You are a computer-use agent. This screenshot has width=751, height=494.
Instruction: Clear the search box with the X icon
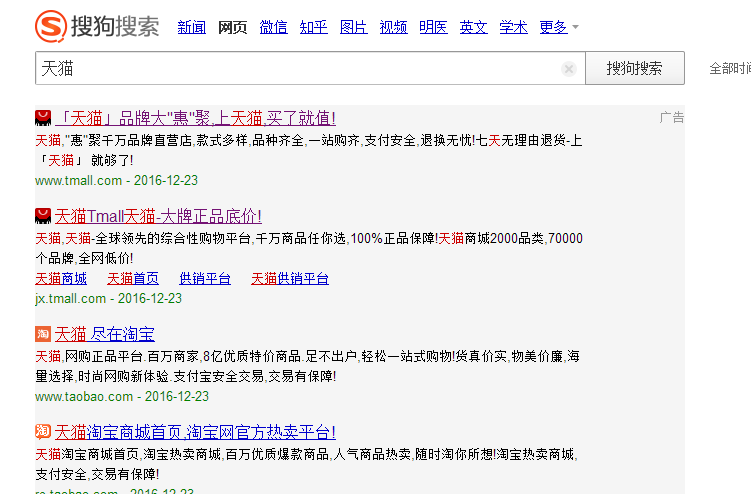click(x=569, y=69)
